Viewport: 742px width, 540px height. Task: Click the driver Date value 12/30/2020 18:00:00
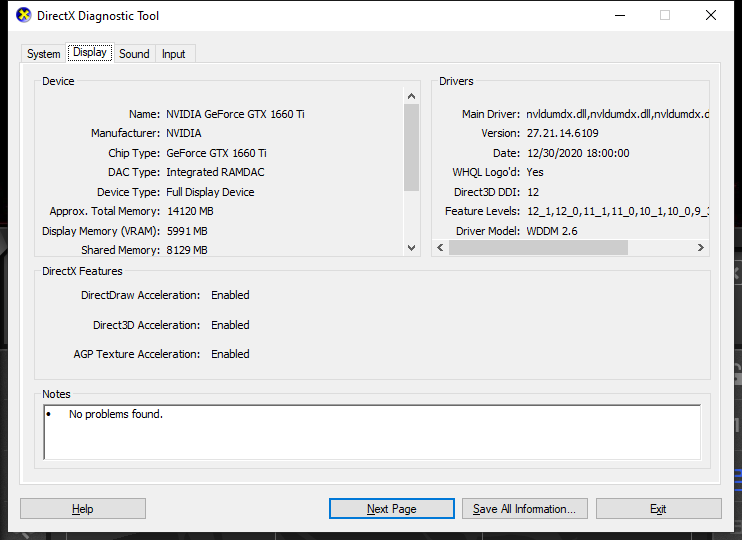pyautogui.click(x=578, y=153)
